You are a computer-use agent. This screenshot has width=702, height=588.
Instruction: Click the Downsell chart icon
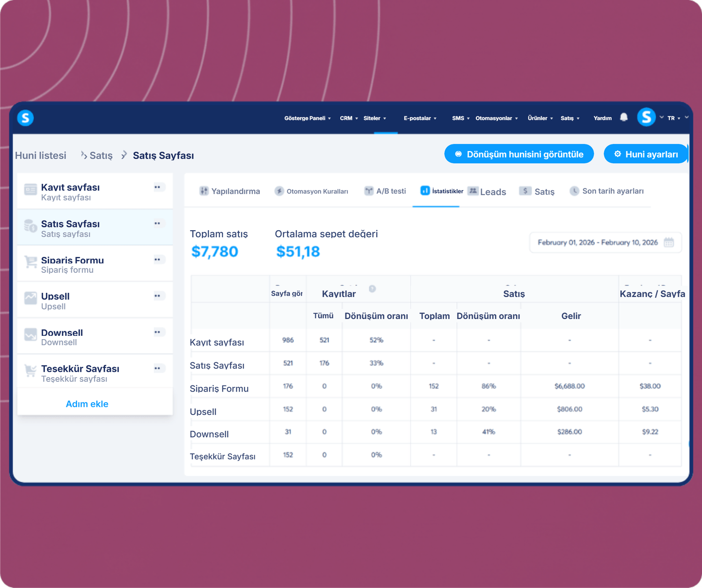30,334
